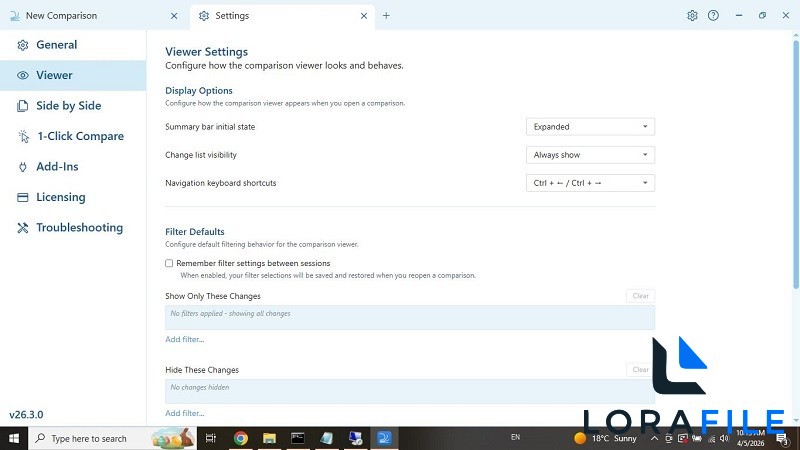Click the Viewer Settings heading

pyautogui.click(x=207, y=52)
